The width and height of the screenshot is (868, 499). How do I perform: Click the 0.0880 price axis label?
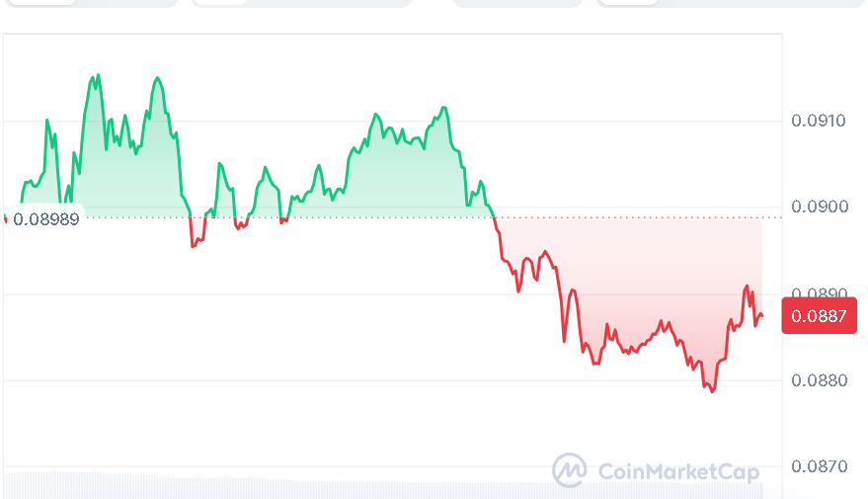(x=819, y=380)
